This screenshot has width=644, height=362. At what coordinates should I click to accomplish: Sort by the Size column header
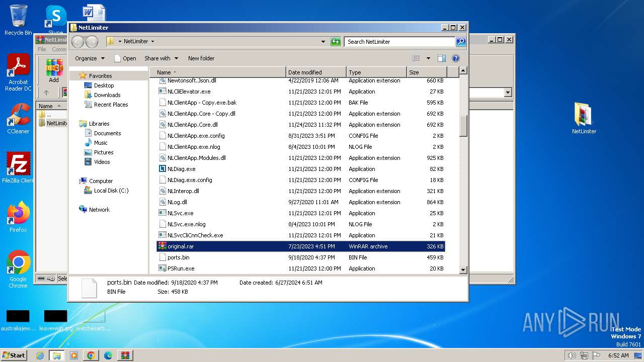427,72
